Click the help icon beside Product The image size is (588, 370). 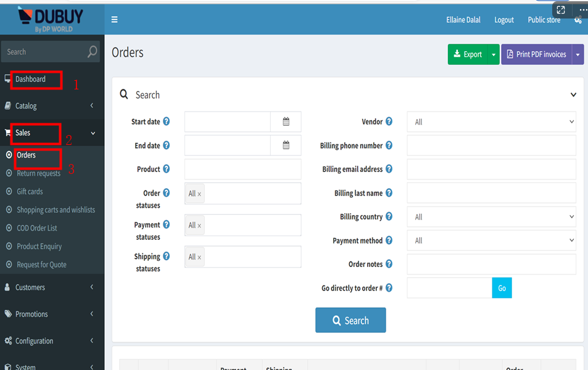[x=166, y=169]
